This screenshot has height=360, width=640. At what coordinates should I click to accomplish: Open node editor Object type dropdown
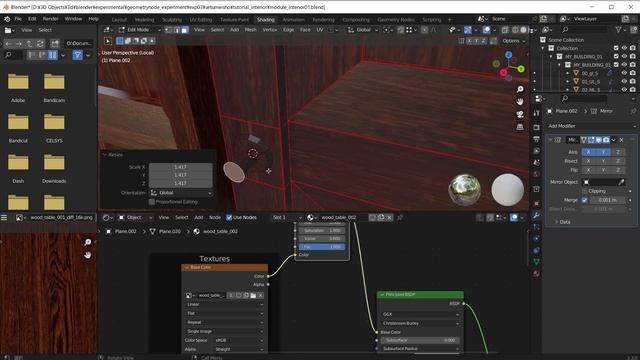135,218
